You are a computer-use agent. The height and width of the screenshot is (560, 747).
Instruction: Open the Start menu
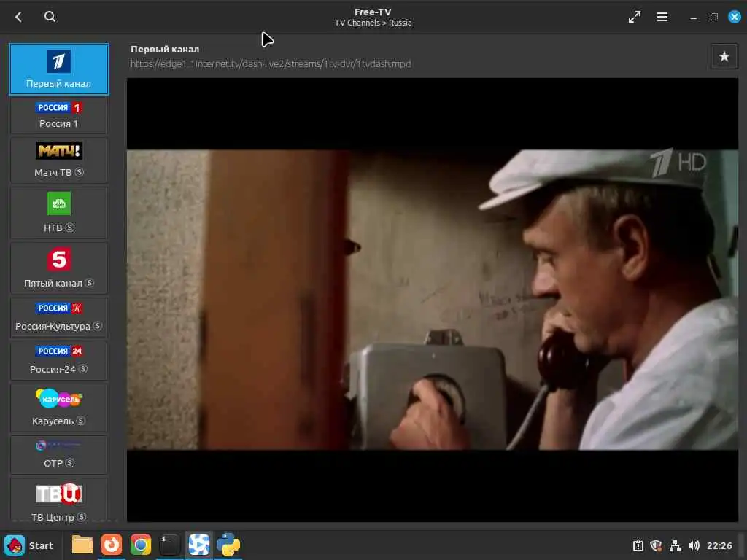pyautogui.click(x=28, y=545)
